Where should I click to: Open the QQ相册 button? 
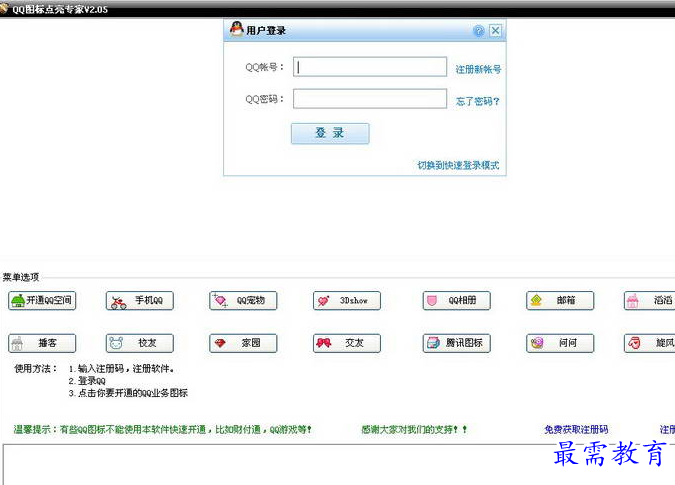[456, 300]
